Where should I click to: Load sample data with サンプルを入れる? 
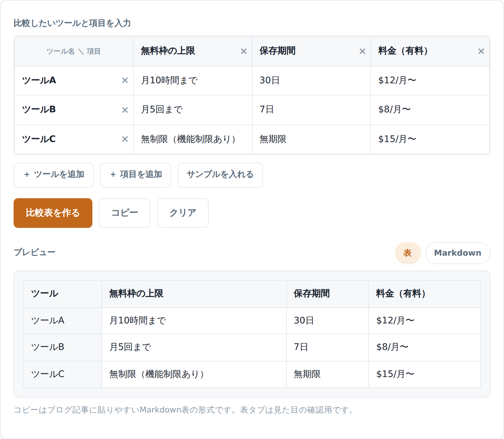220,175
